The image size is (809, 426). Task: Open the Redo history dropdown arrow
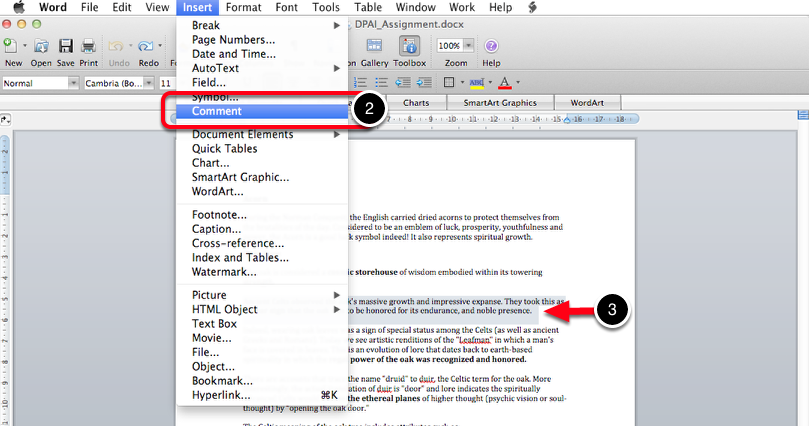point(160,46)
